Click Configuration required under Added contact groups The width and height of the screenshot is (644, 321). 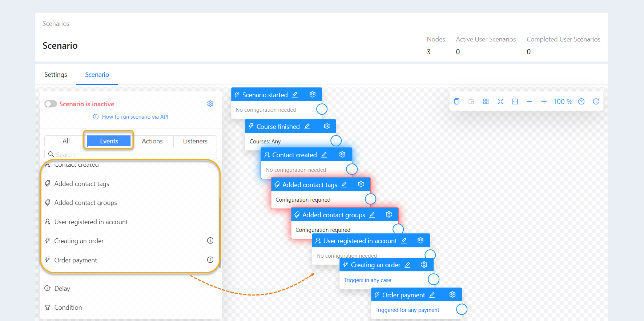pyautogui.click(x=323, y=230)
